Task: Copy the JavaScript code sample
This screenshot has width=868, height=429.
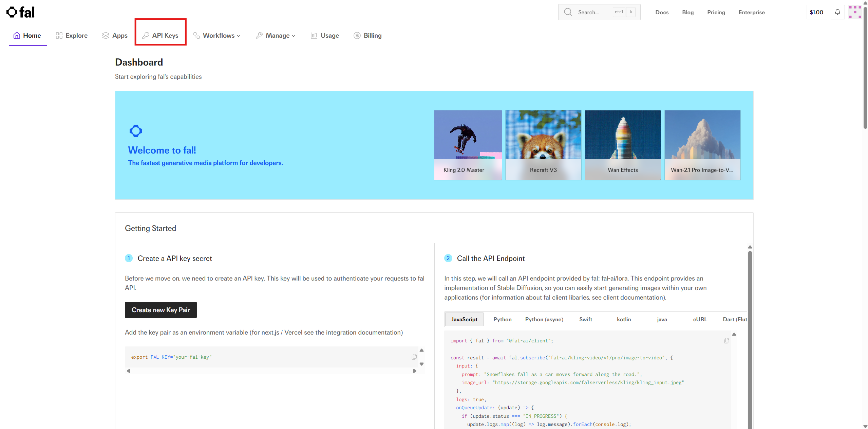Action: coord(726,341)
